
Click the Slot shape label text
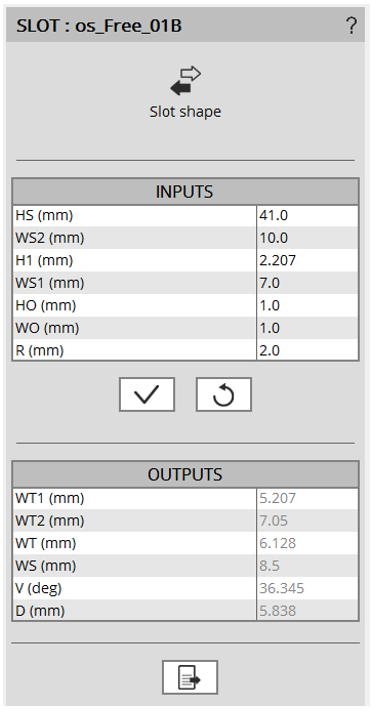point(185,112)
